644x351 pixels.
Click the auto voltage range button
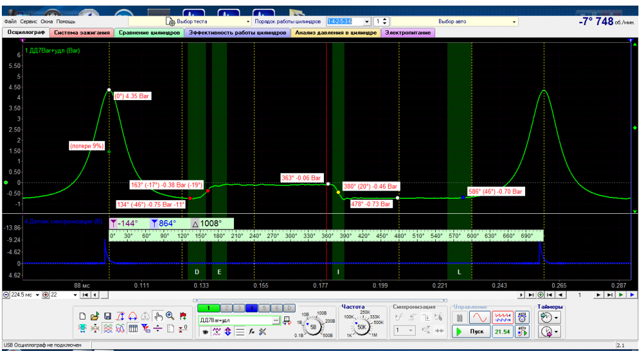pyautogui.click(x=522, y=318)
